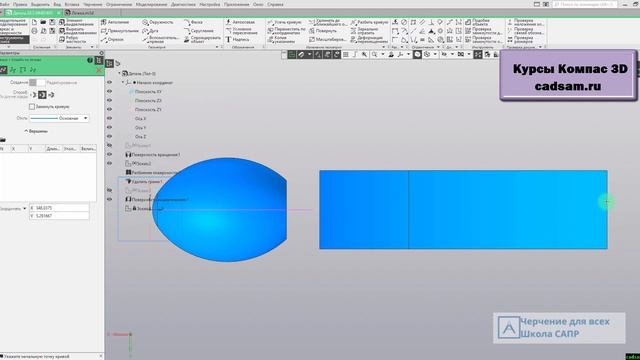Select the Автоосевая tool
640x360 pixels.
[240, 22]
